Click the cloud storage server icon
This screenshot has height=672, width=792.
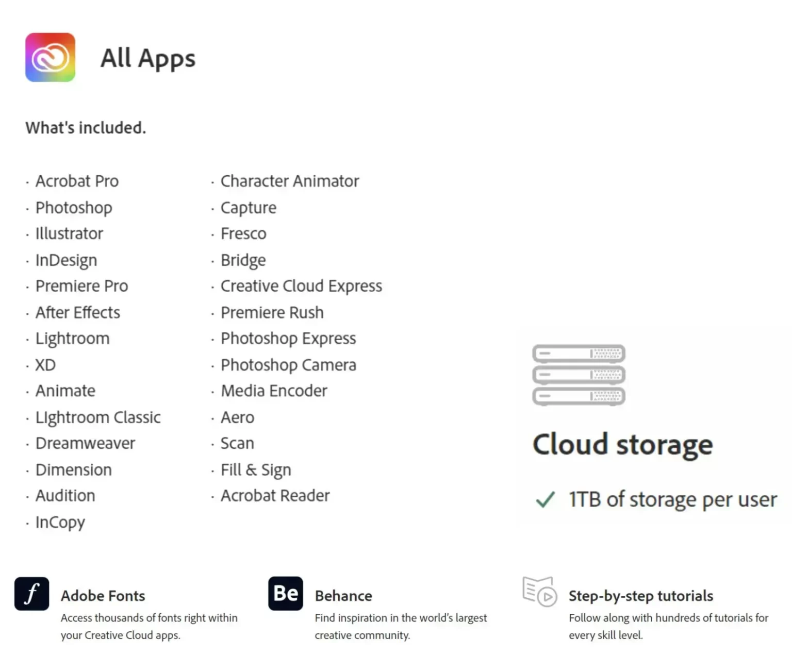click(x=579, y=375)
